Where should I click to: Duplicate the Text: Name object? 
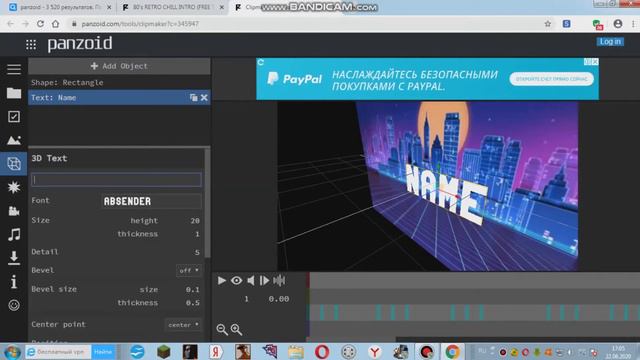(193, 98)
